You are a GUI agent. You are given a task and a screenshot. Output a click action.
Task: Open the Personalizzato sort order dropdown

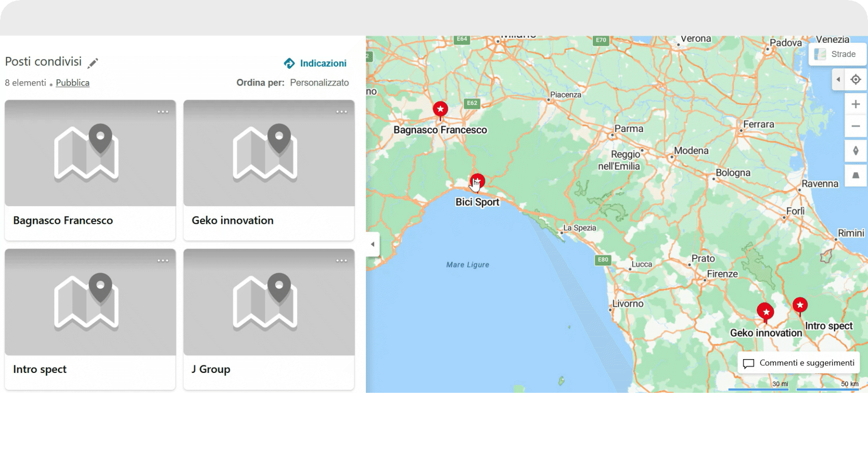tap(319, 83)
